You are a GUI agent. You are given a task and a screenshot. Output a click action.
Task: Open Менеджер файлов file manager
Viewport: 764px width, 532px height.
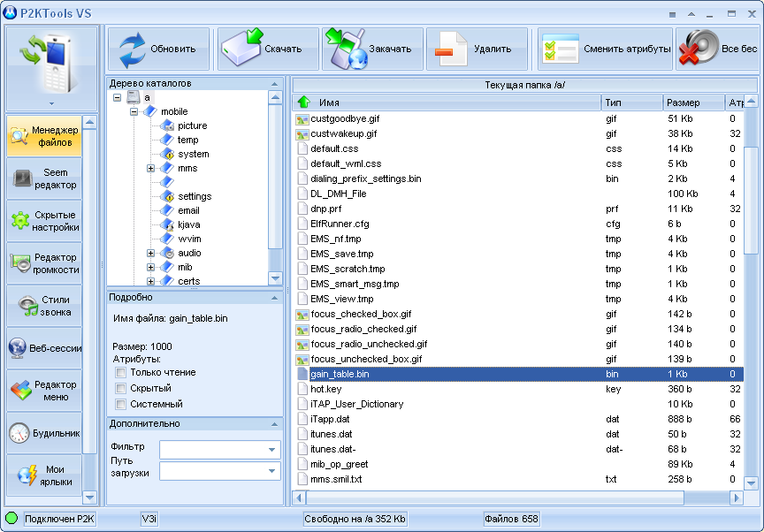tap(44, 136)
